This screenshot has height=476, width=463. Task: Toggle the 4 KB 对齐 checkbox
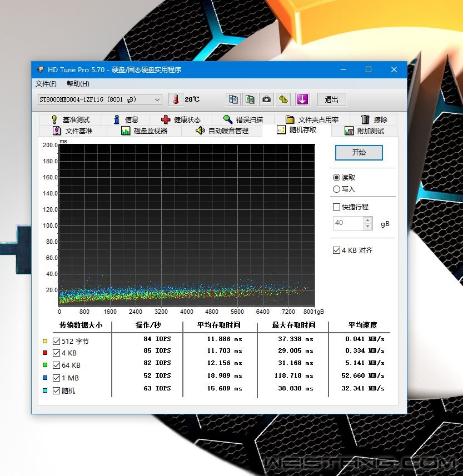pos(336,250)
